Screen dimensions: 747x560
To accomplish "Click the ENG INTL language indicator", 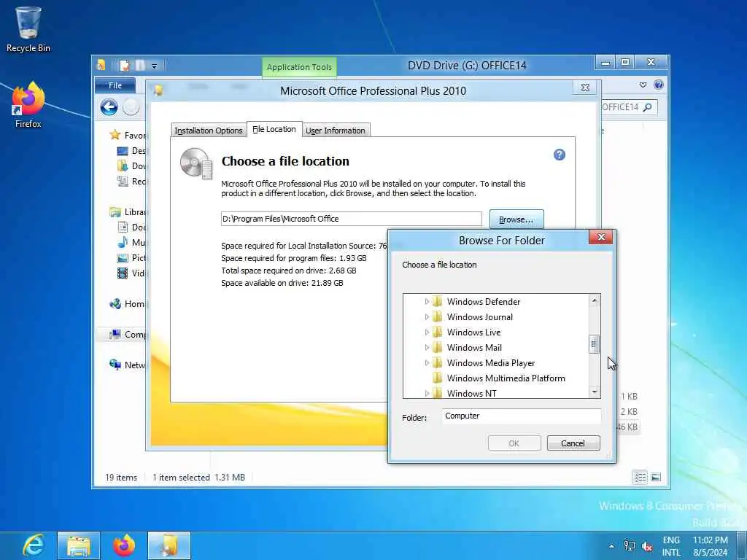I will (671, 546).
